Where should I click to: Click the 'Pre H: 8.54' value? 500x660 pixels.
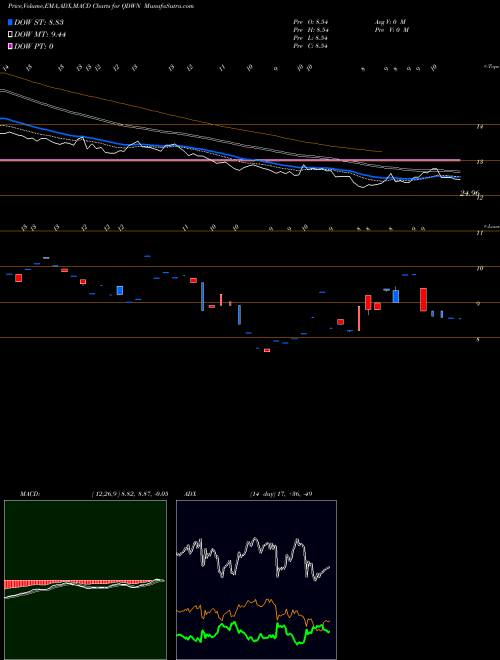click(x=311, y=30)
